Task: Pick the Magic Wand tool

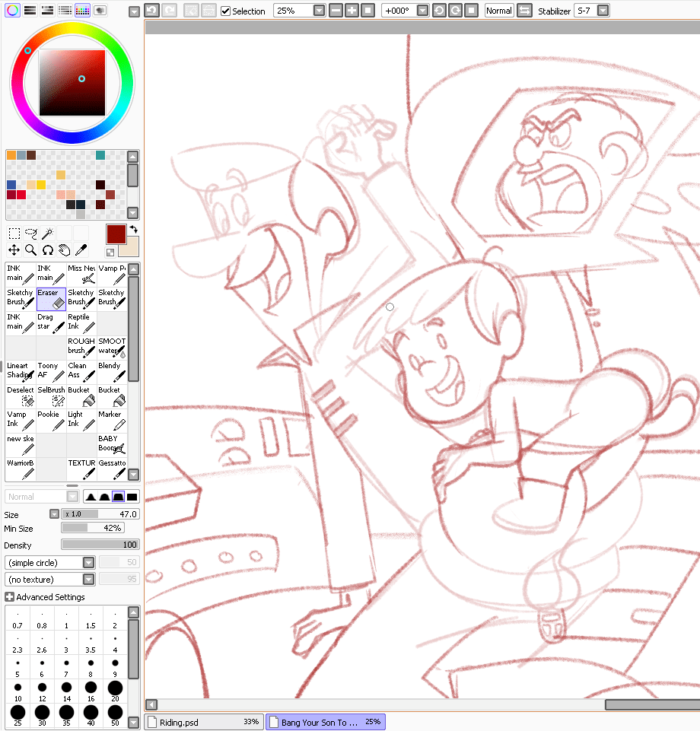Action: pyautogui.click(x=48, y=234)
